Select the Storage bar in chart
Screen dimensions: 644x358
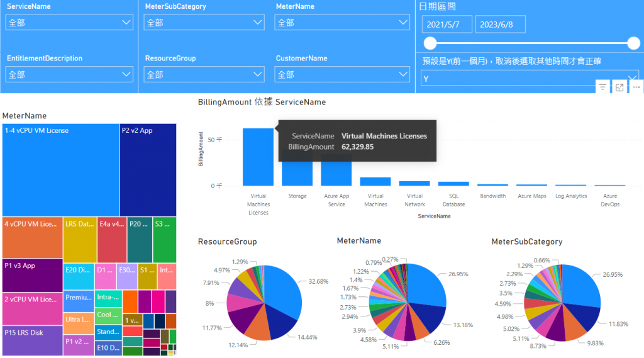[x=297, y=174]
